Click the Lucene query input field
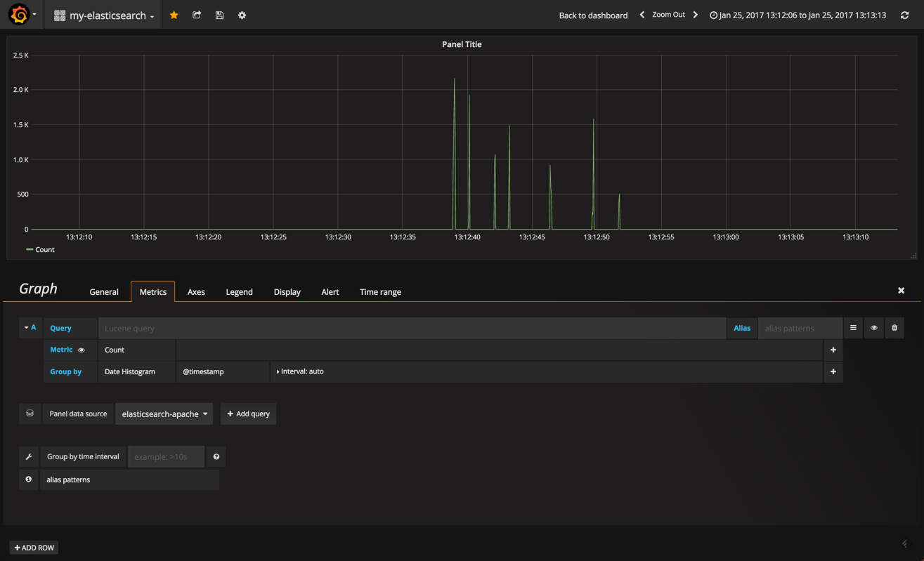Screen dimensions: 924x561 pos(411,328)
